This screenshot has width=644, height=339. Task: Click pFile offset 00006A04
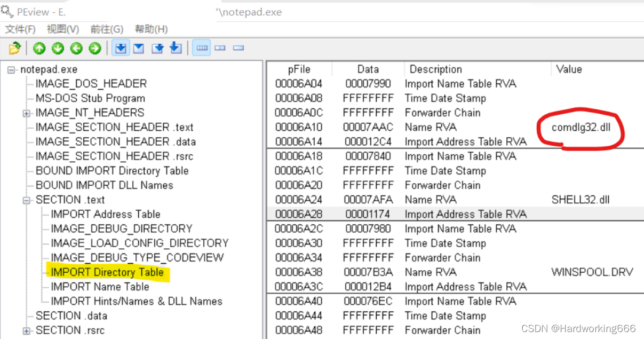pos(299,84)
